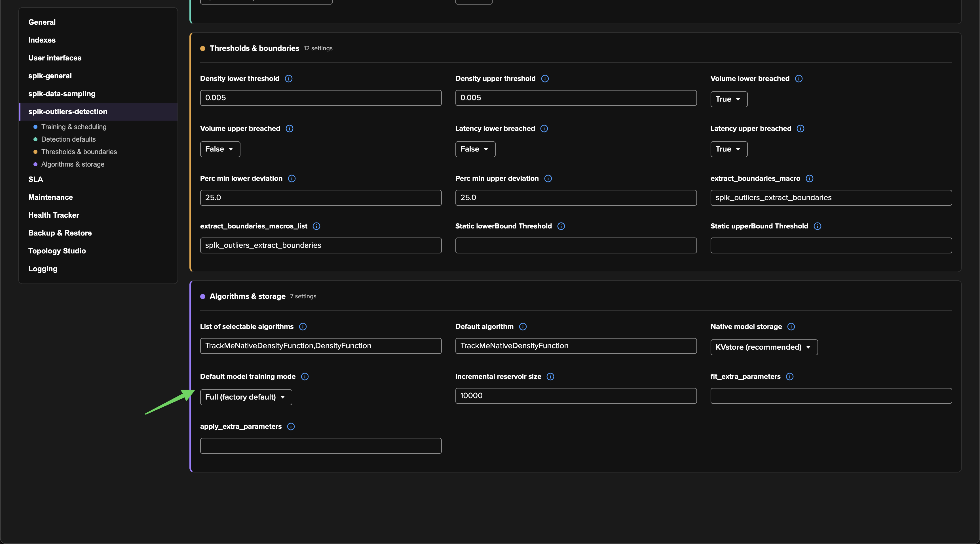Click info icon beside Volume upper breached
The image size is (980, 544).
pyautogui.click(x=290, y=128)
